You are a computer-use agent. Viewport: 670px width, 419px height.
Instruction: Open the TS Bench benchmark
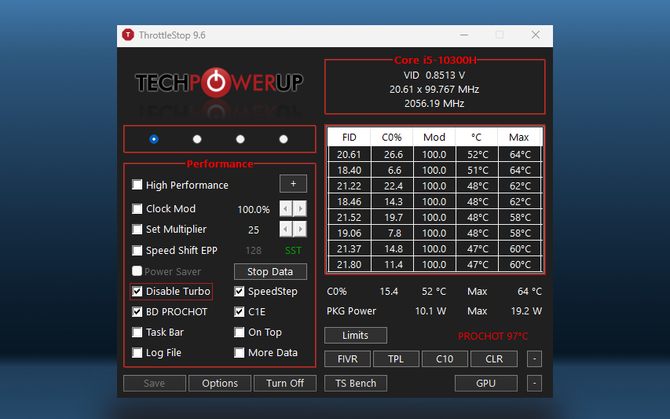356,384
